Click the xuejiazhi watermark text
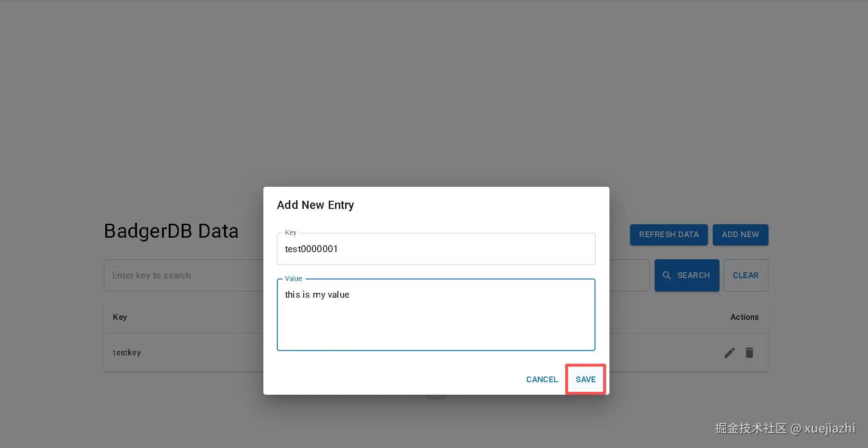This screenshot has width=868, height=448. point(830,428)
